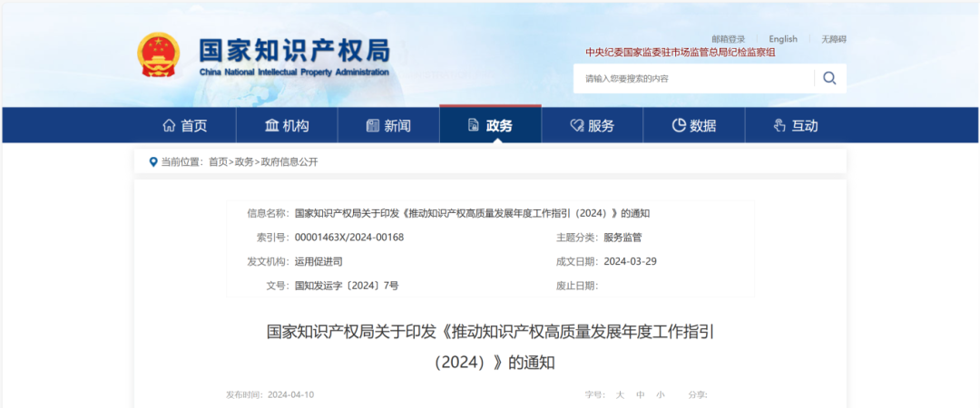Open the 机构 navigation tab
This screenshot has height=408, width=980.
pyautogui.click(x=287, y=126)
